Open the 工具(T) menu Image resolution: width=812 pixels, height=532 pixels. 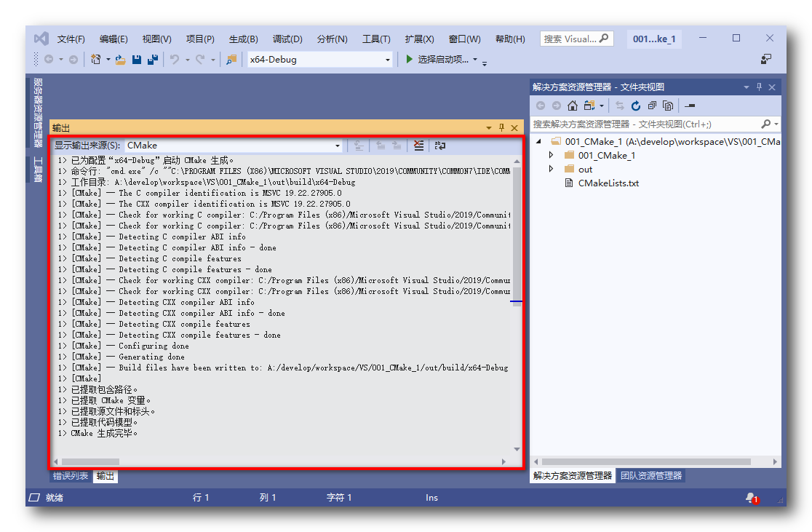pyautogui.click(x=376, y=39)
